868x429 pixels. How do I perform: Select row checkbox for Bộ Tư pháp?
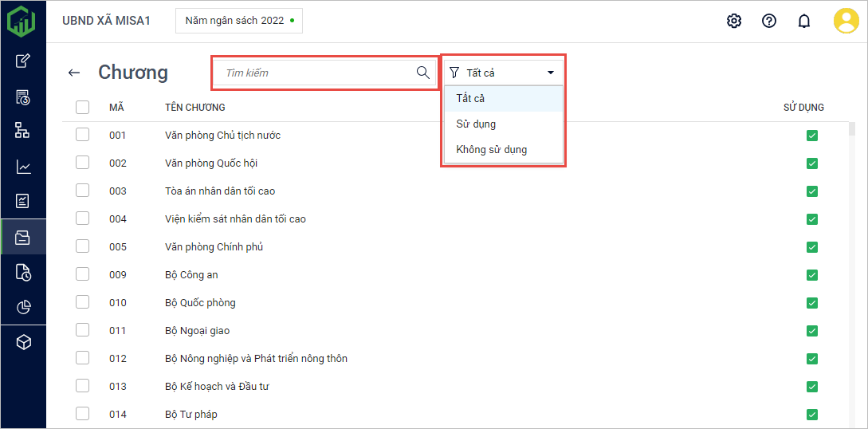(83, 414)
